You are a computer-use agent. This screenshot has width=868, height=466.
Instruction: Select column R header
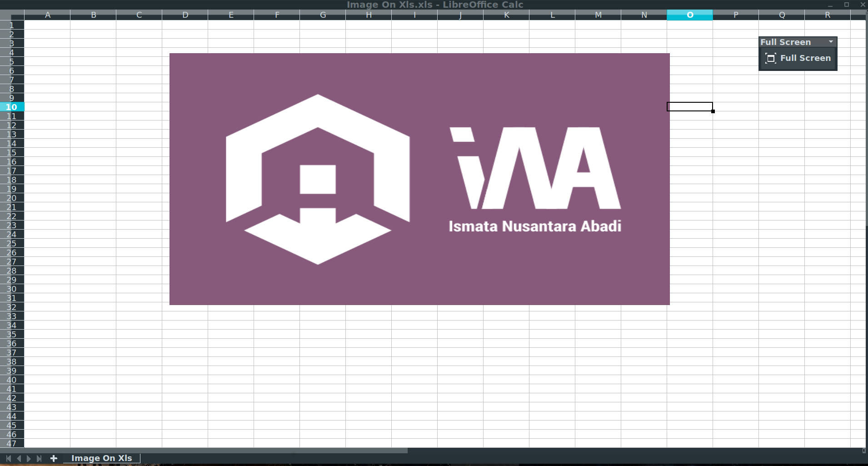tap(827, 15)
